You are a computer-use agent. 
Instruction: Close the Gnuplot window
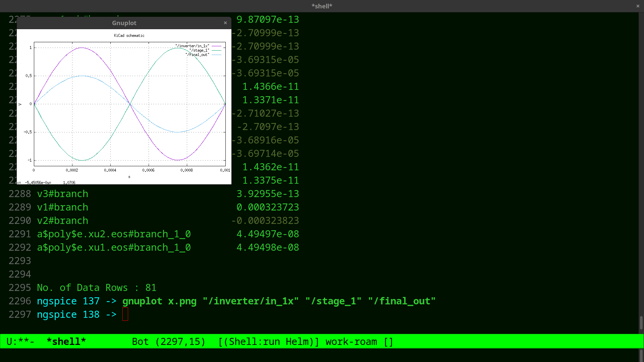click(x=225, y=23)
